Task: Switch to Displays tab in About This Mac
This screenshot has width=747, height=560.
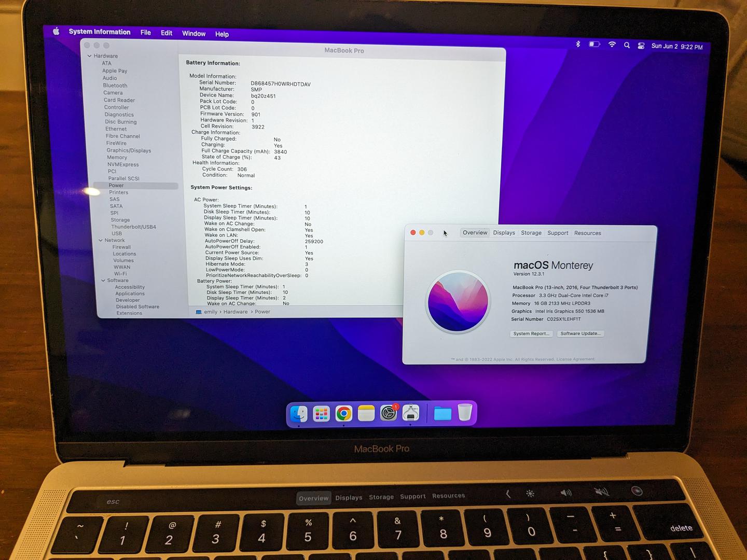Action: pos(504,233)
